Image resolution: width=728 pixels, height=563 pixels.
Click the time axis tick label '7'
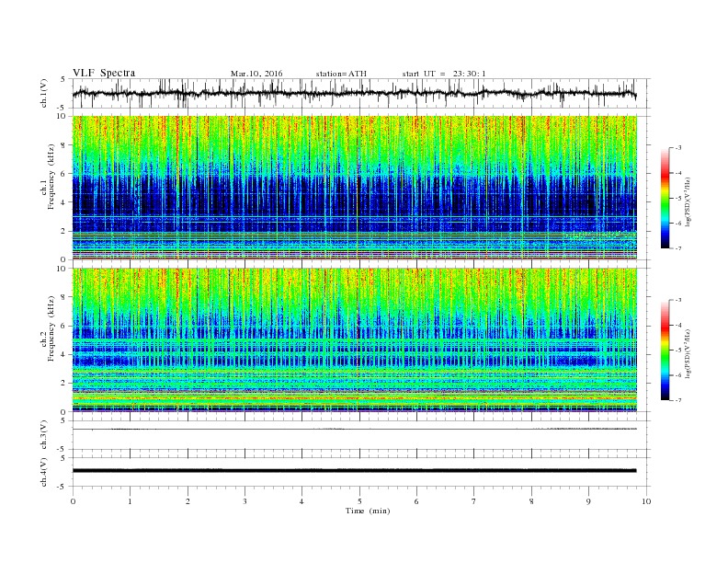click(474, 501)
